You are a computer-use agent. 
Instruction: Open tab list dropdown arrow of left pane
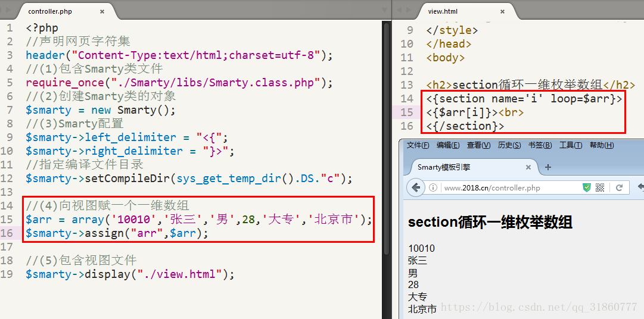pyautogui.click(x=384, y=10)
